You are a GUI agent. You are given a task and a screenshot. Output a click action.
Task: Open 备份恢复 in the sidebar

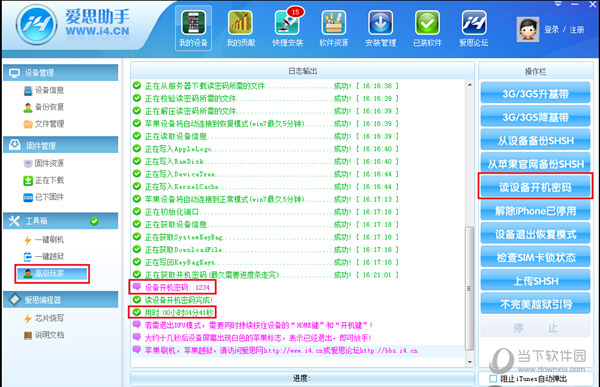point(44,107)
